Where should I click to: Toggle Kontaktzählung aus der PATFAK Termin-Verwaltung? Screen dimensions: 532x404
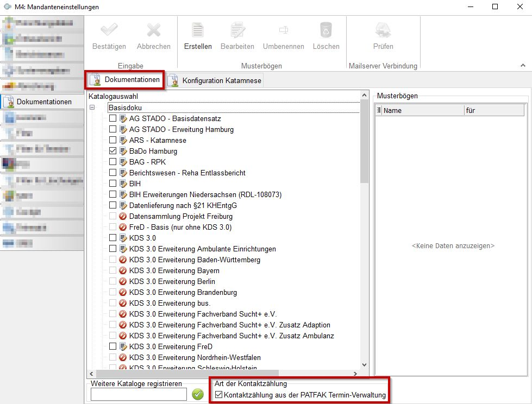pyautogui.click(x=218, y=395)
